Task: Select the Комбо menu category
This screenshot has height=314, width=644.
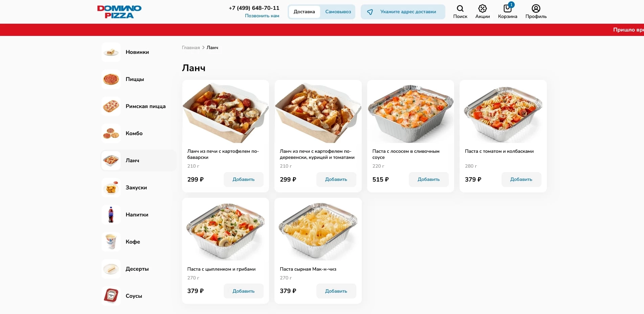Action: pyautogui.click(x=134, y=133)
